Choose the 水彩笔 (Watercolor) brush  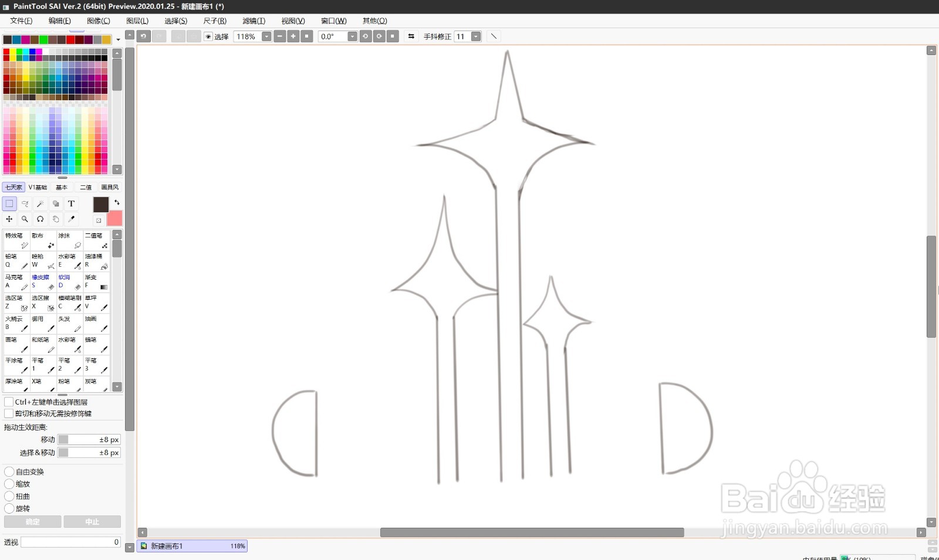(69, 260)
